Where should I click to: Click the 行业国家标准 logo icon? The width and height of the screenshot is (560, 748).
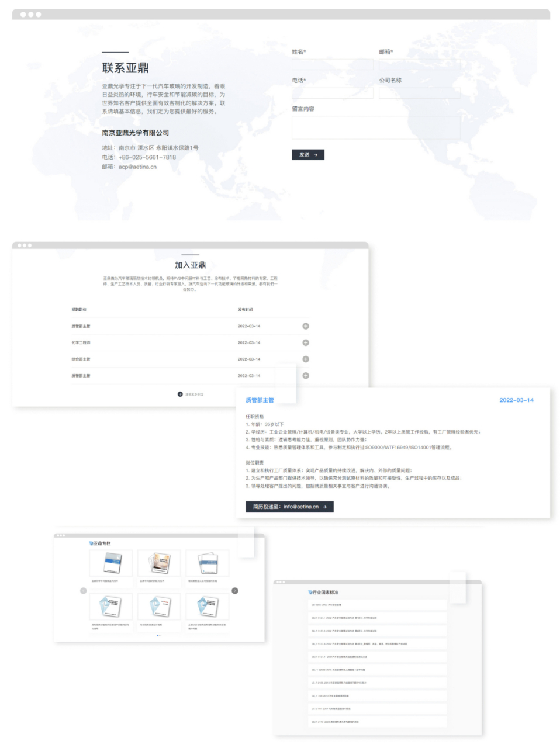pos(310,592)
